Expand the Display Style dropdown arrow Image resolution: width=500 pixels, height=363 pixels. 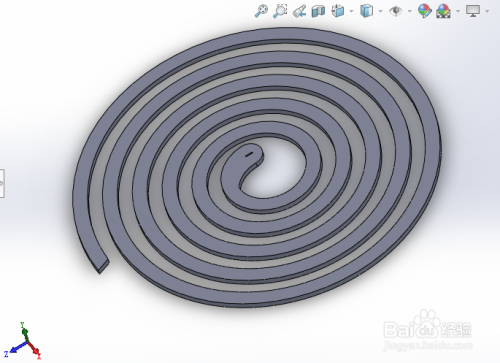point(380,11)
